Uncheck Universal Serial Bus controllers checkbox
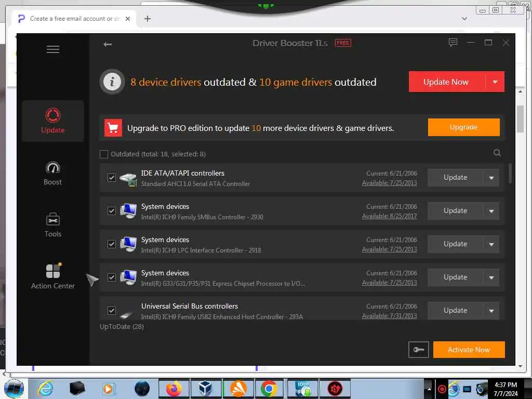The width and height of the screenshot is (532, 399). tap(111, 311)
